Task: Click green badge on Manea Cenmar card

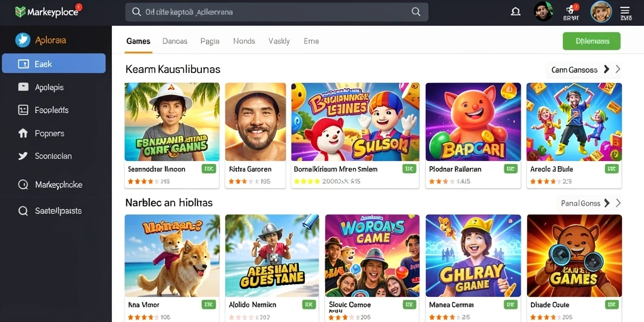Action: [511, 305]
